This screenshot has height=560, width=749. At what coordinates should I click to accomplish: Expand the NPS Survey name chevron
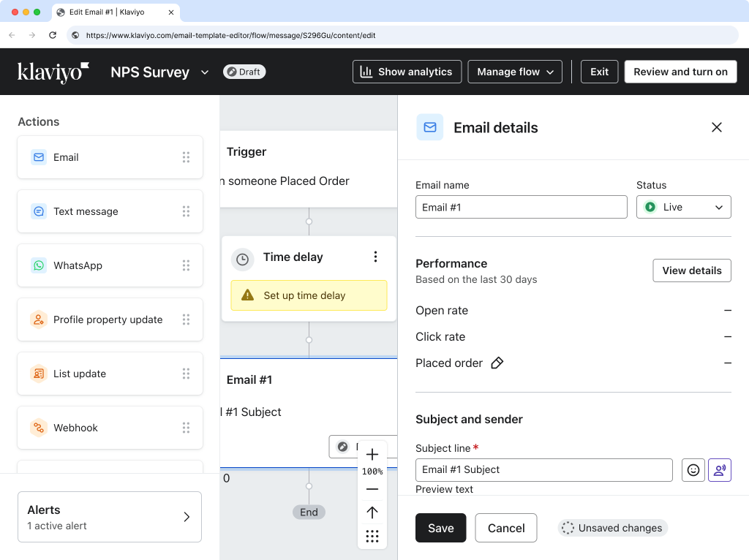coord(204,72)
